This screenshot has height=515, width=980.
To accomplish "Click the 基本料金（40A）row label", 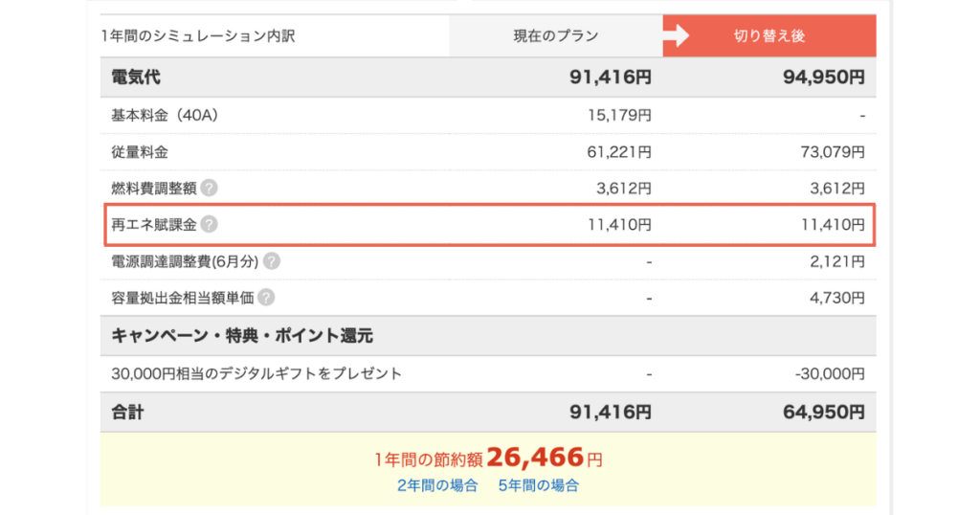I will [165, 115].
